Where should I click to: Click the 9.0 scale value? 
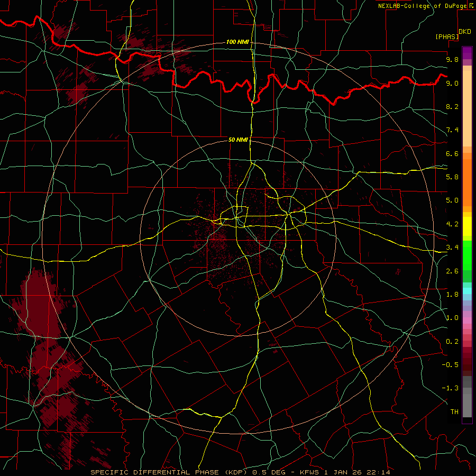452,83
